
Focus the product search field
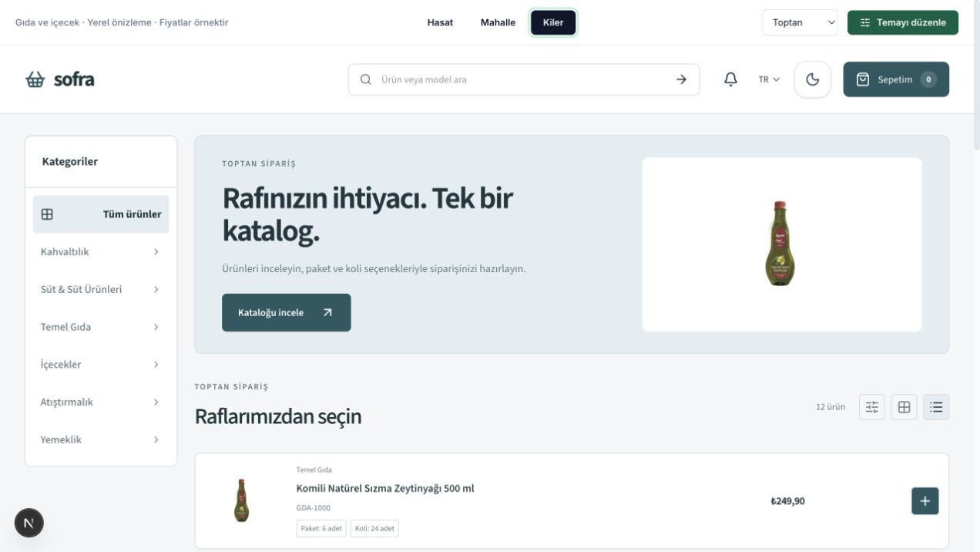[524, 79]
